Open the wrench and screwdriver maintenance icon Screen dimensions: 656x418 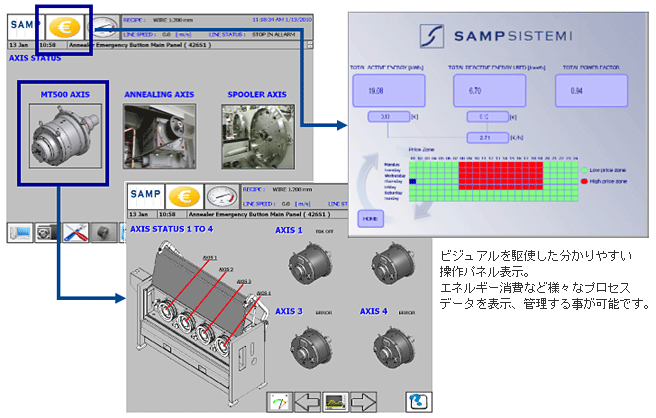[76, 232]
